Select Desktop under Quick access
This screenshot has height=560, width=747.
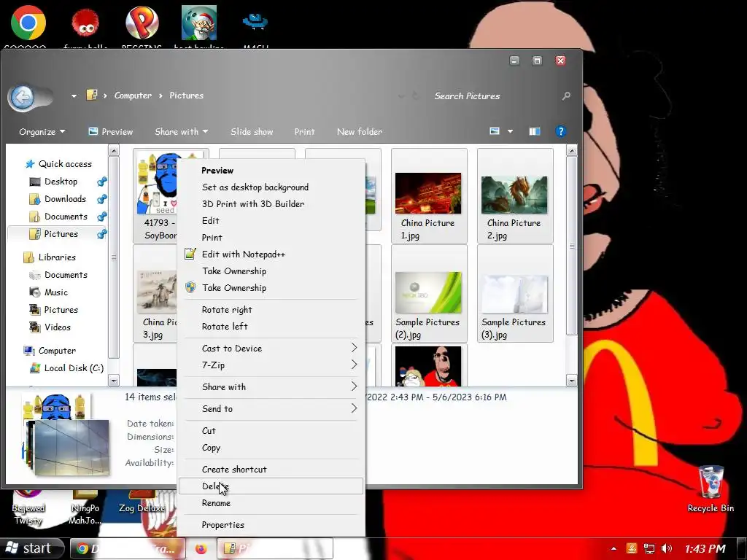(x=61, y=182)
